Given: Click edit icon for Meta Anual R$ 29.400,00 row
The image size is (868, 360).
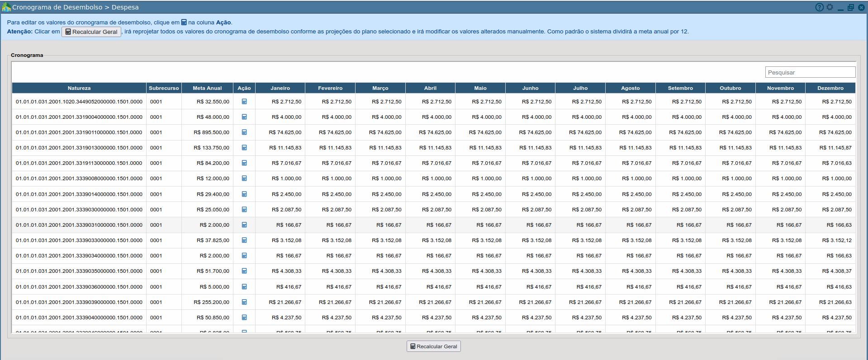Looking at the screenshot, I should (244, 194).
